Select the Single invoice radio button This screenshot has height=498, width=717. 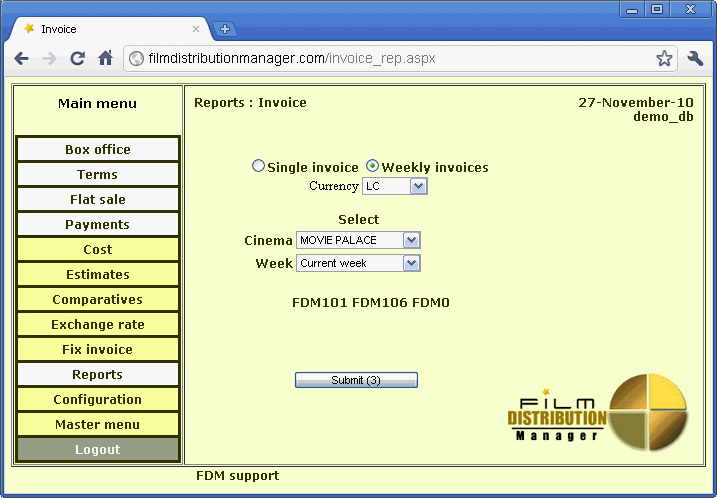click(259, 167)
